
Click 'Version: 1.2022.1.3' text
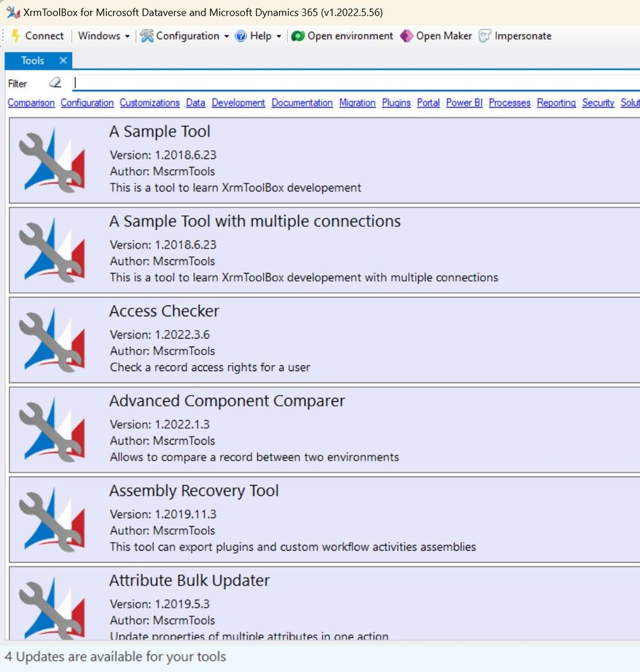(160, 424)
